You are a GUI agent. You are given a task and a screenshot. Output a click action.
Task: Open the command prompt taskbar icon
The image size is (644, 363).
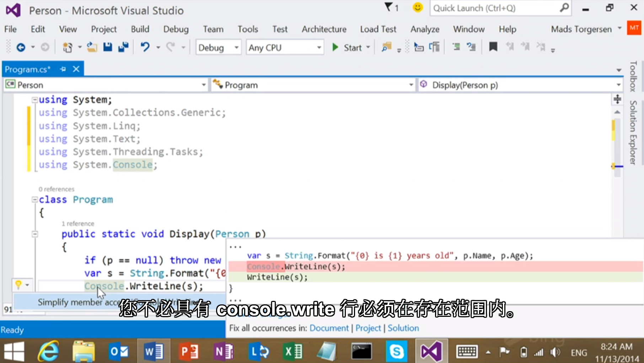[361, 351]
